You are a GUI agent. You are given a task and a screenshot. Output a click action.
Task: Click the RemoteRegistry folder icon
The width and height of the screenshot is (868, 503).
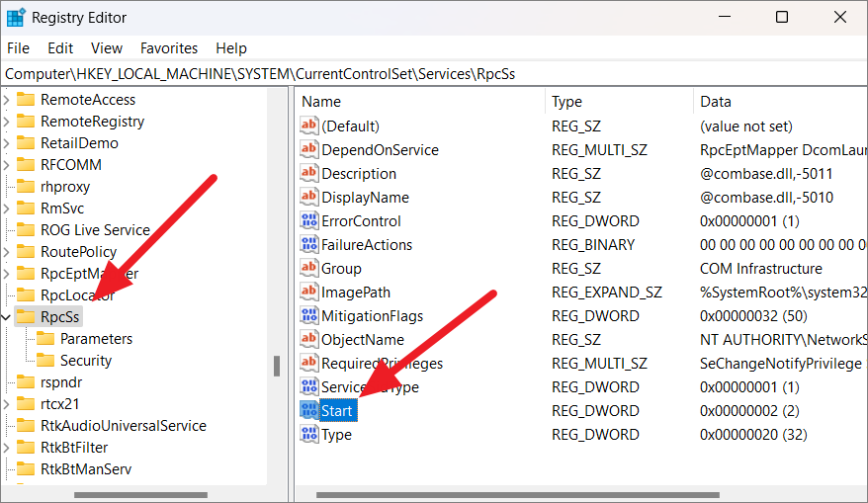[x=26, y=122]
